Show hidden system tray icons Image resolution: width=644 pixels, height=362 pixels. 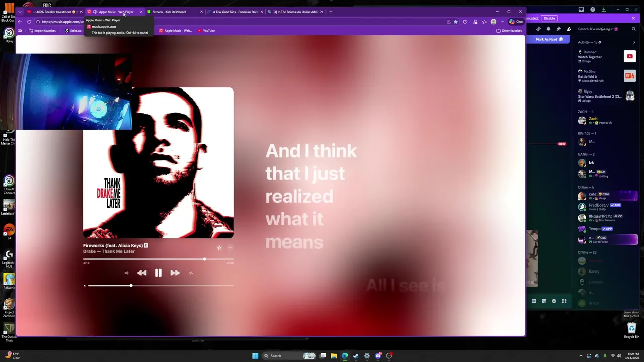click(x=581, y=356)
